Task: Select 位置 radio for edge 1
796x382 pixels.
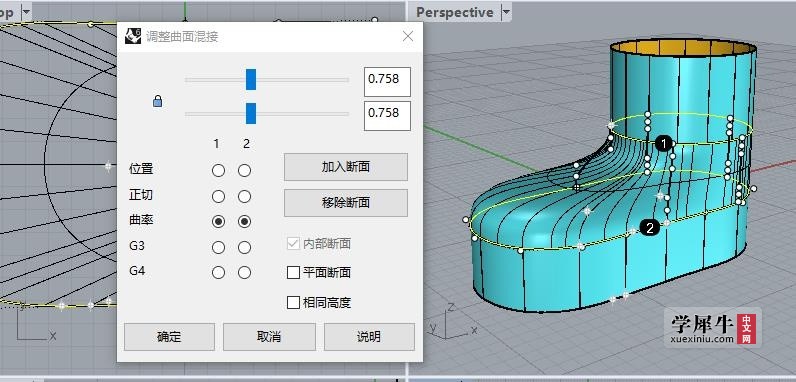Action: tap(218, 171)
